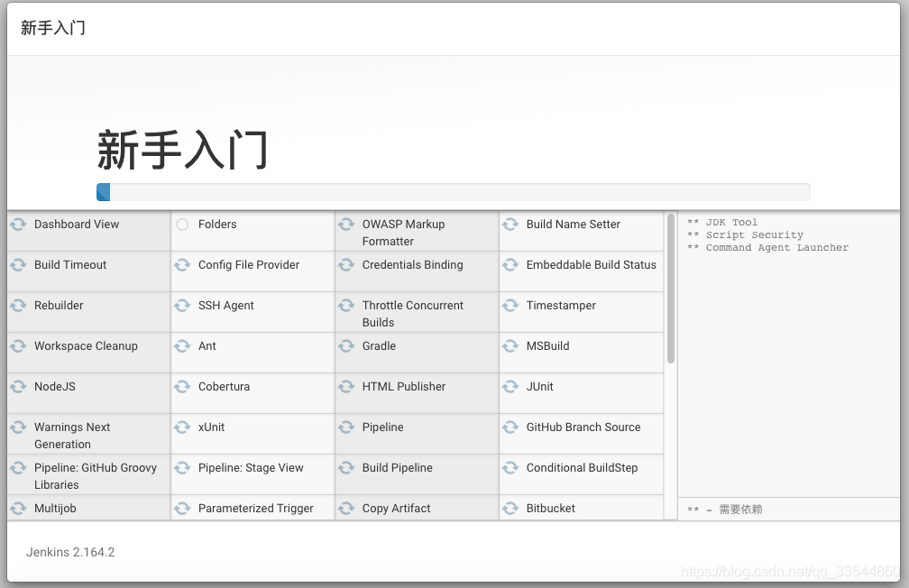Click the NodeJS plugin label

tap(54, 387)
